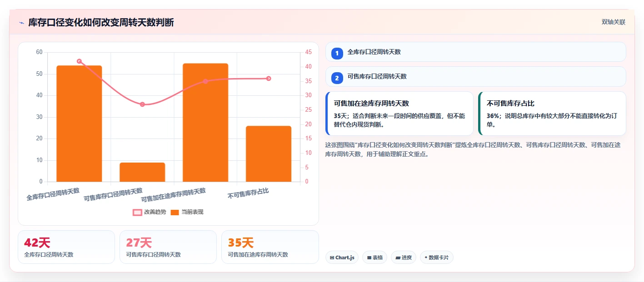Select the number 1 badge
The image size is (644, 282).
point(337,54)
